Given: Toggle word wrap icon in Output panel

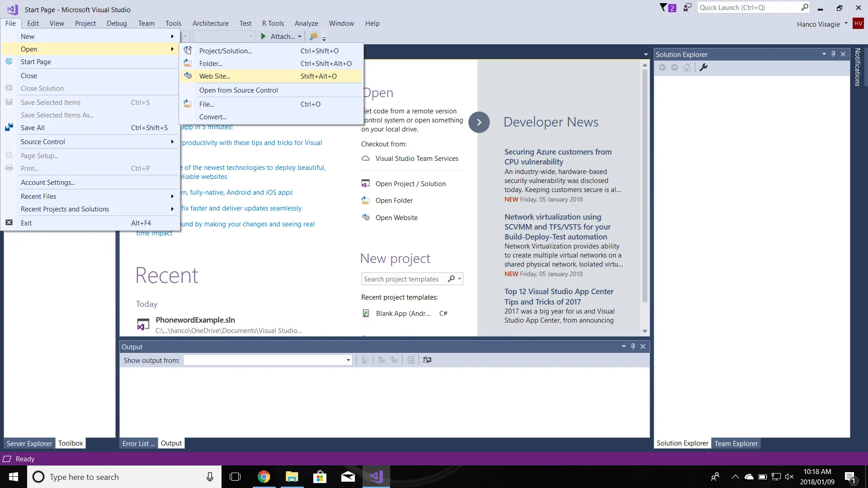Looking at the screenshot, I should point(427,360).
